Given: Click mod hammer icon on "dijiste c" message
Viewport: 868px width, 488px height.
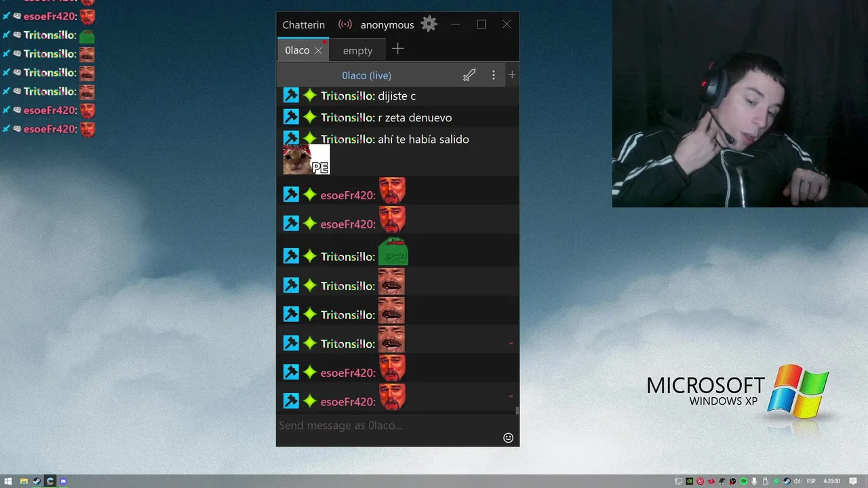Looking at the screenshot, I should [291, 96].
